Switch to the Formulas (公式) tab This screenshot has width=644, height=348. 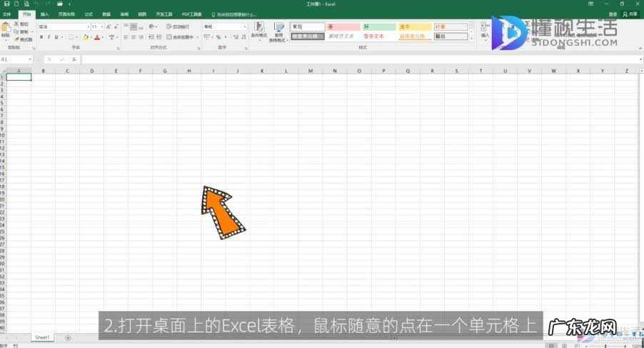[89, 14]
